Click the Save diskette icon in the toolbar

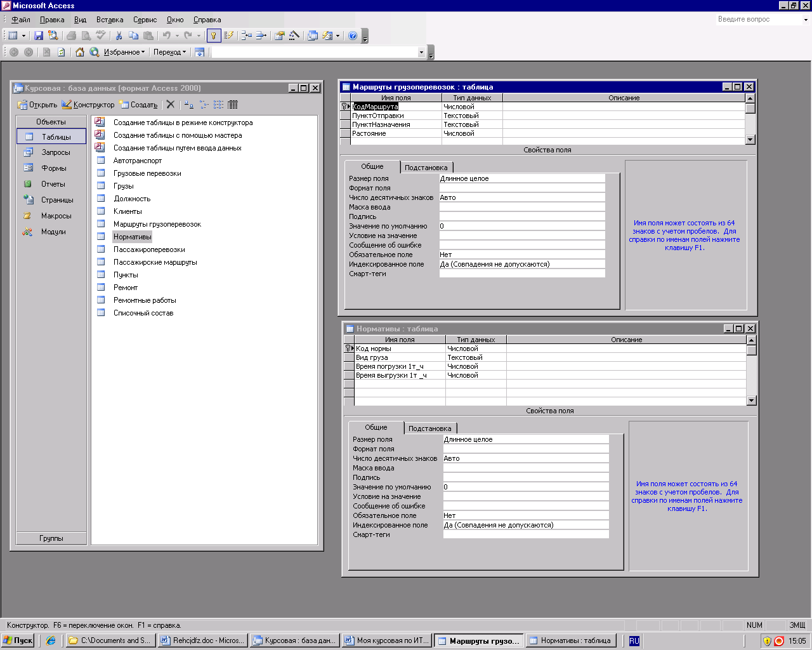tap(39, 36)
